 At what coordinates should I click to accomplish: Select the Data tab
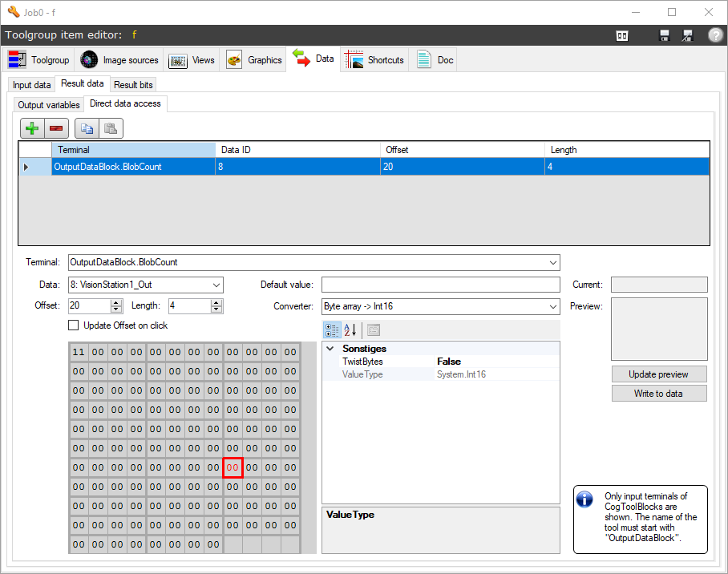click(x=313, y=59)
